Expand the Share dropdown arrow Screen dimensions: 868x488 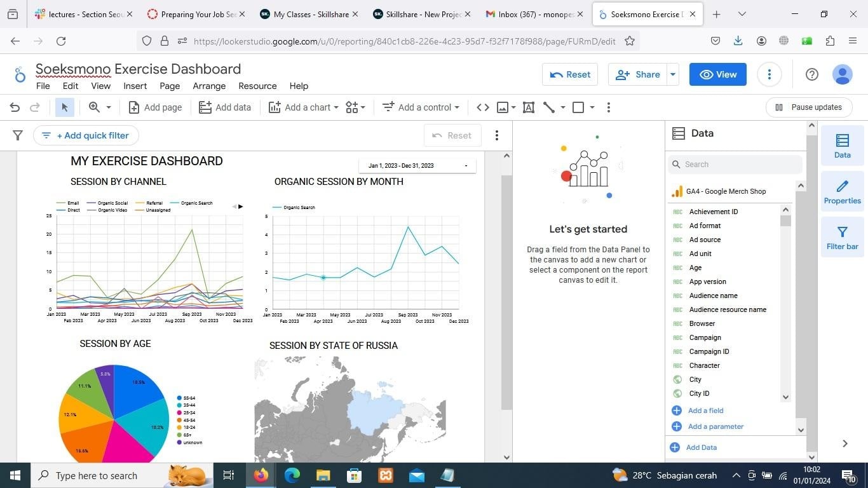tap(673, 74)
